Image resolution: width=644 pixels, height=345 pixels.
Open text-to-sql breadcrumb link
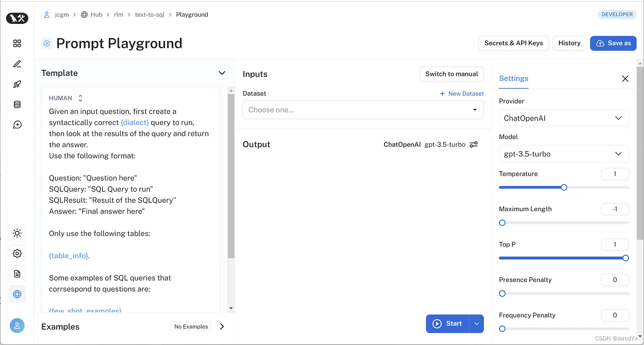pyautogui.click(x=149, y=15)
